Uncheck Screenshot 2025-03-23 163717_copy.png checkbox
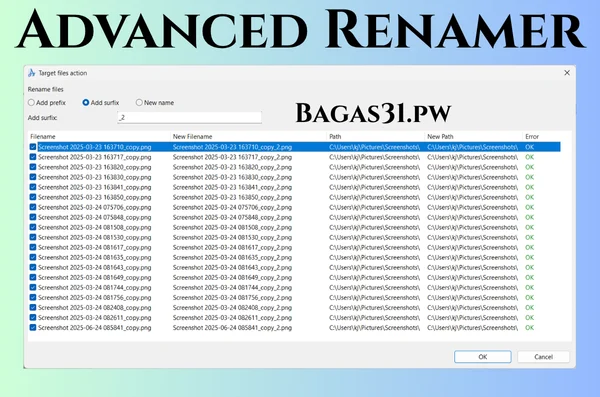Screen dimensions: 600x397 33,157
